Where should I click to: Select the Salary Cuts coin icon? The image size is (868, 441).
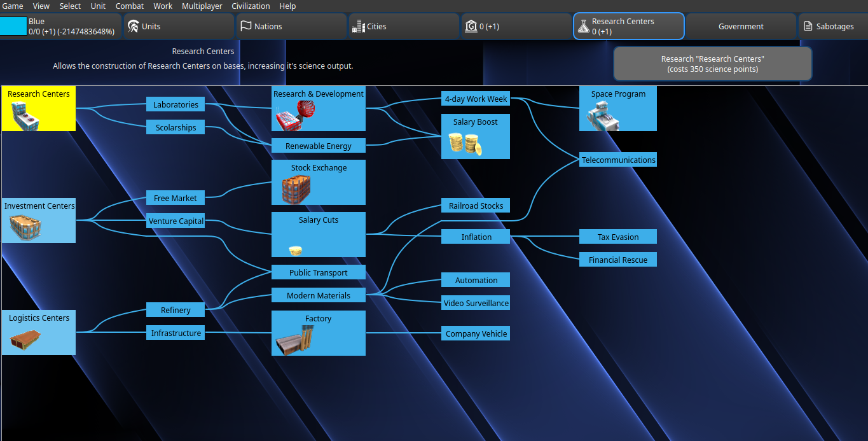(295, 251)
